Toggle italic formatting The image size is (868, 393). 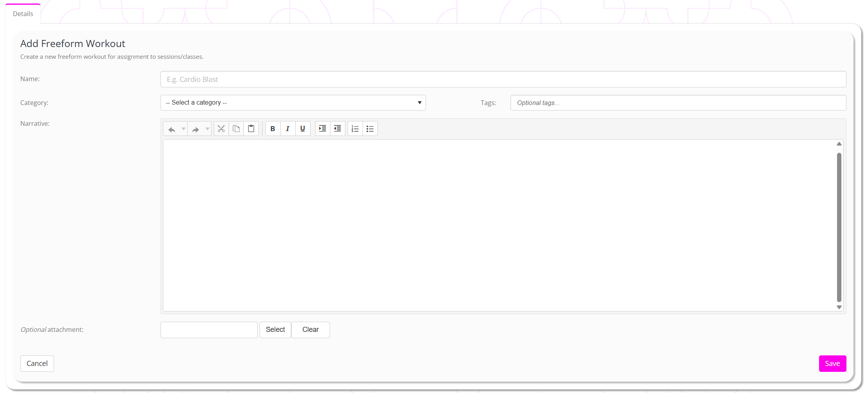288,129
